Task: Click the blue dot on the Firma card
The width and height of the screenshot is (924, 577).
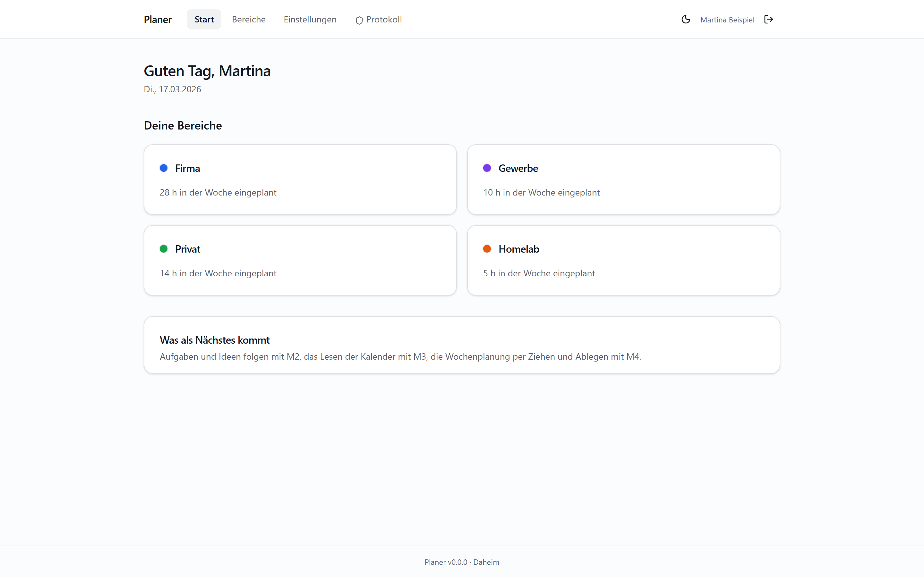Action: point(163,168)
